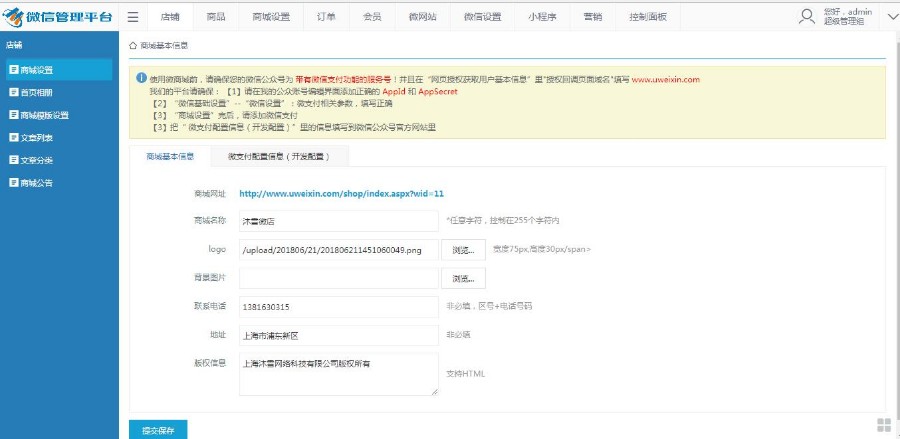The image size is (900, 439).
Task: Click the grid icon at bottom right
Action: point(884,425)
